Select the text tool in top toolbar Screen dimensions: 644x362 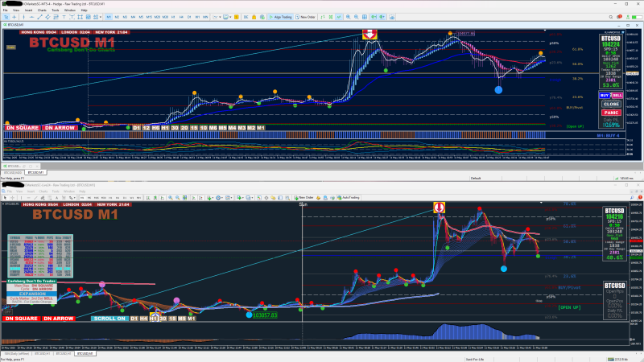click(64, 17)
